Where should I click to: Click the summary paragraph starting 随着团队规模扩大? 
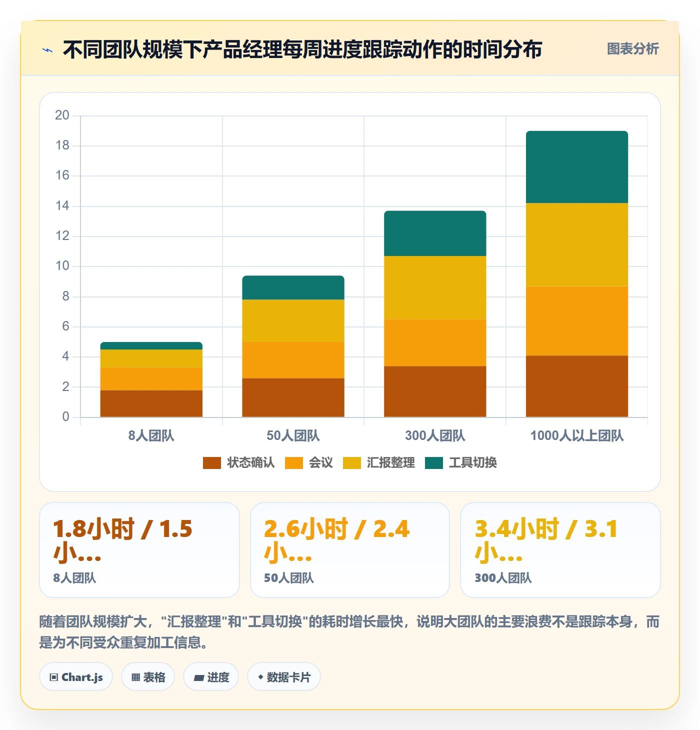point(349,632)
